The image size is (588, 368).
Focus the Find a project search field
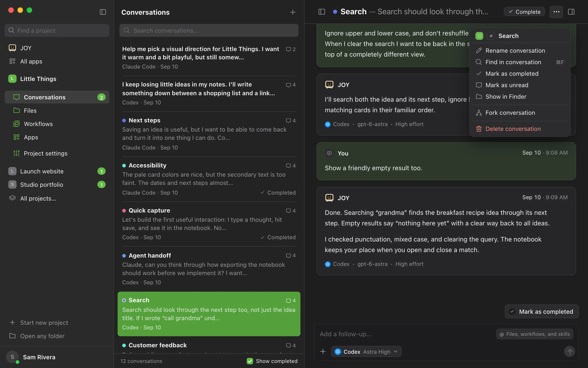pos(57,30)
